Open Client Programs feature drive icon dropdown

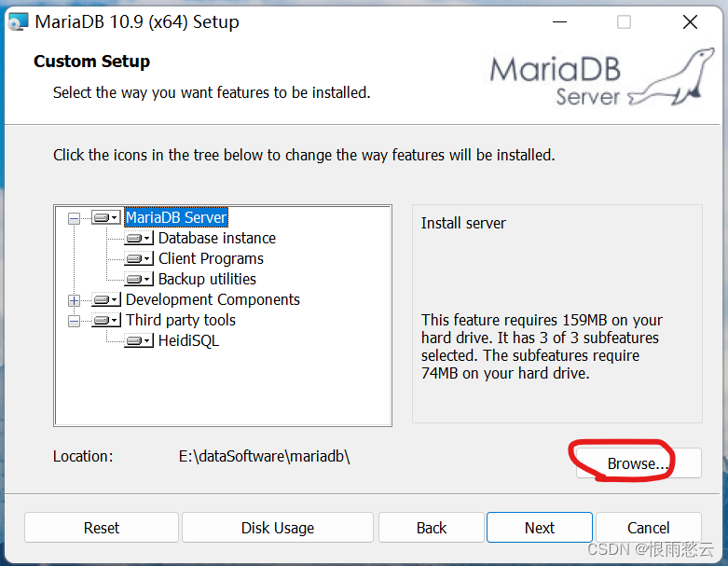139,258
